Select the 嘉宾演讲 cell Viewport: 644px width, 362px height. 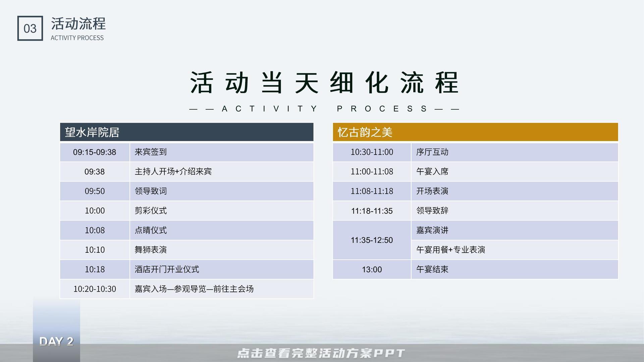(515, 230)
